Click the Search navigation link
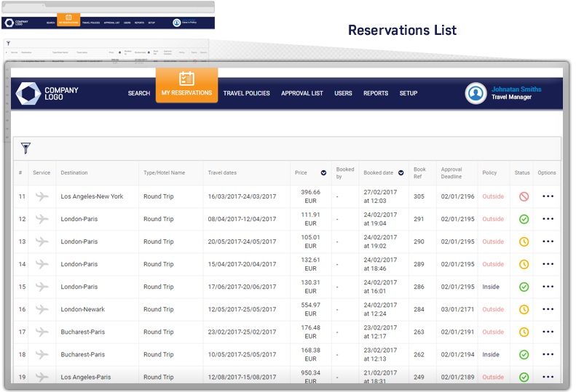The image size is (576, 392). click(139, 93)
